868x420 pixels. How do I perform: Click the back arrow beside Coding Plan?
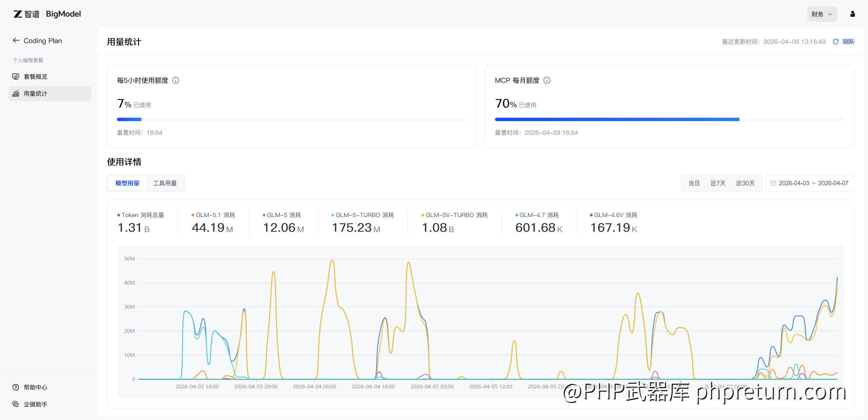pos(16,40)
